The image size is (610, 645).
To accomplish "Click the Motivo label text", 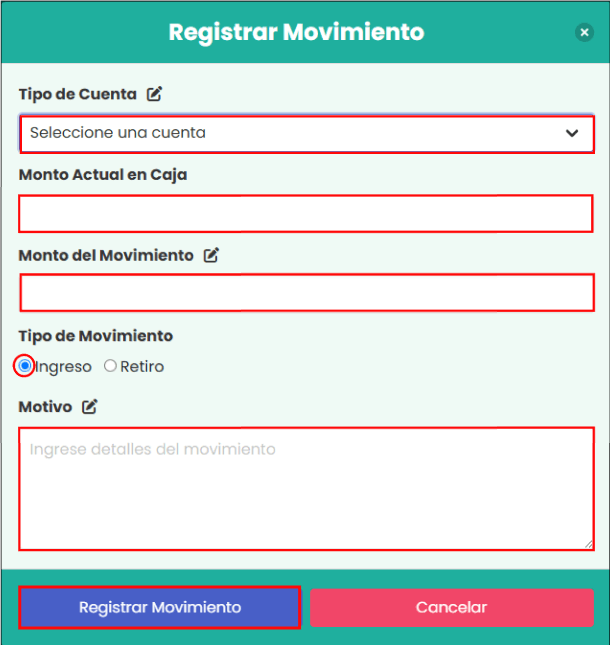I will [45, 407].
